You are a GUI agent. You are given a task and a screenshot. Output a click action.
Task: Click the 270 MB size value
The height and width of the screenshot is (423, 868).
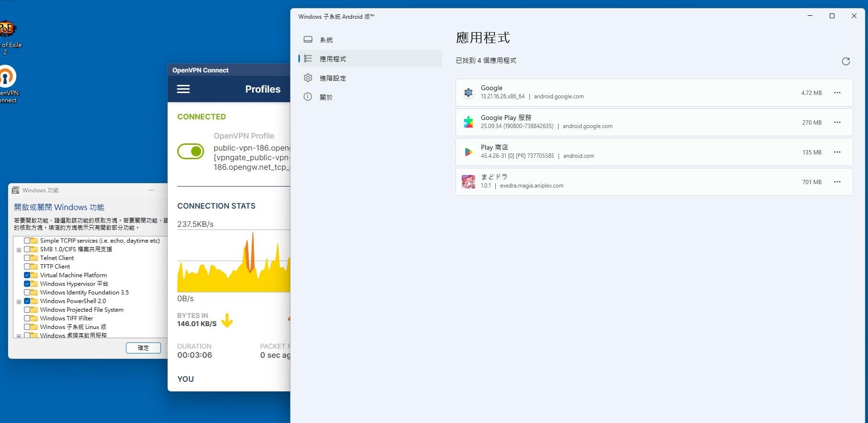tap(811, 123)
